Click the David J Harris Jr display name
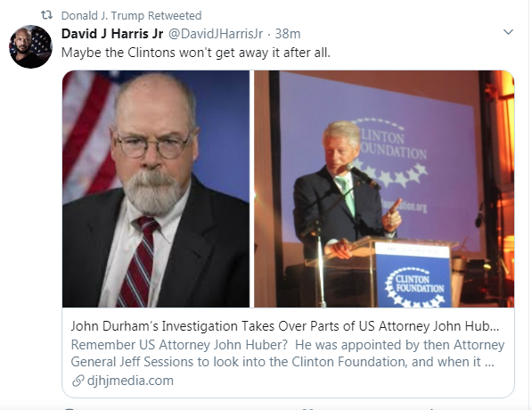 pos(112,34)
